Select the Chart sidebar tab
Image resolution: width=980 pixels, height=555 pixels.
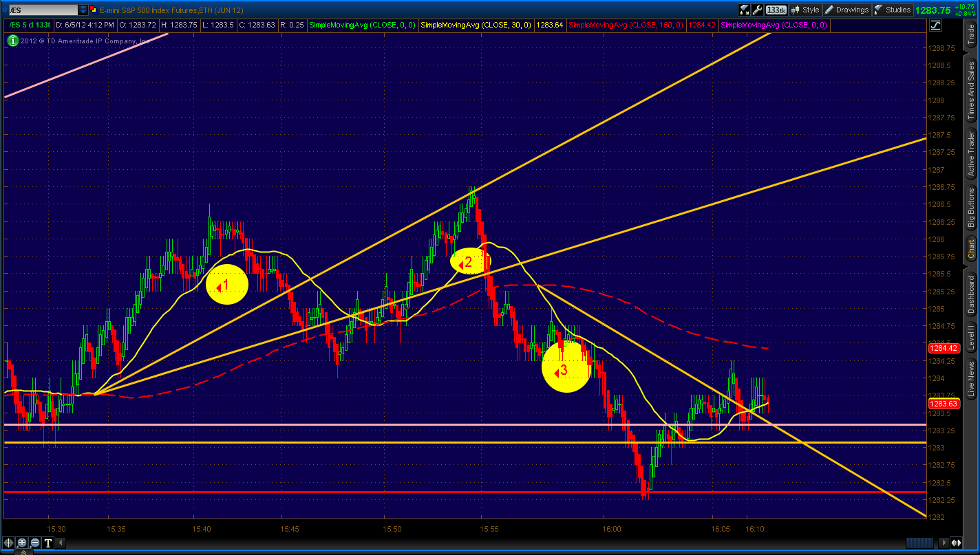(971, 248)
